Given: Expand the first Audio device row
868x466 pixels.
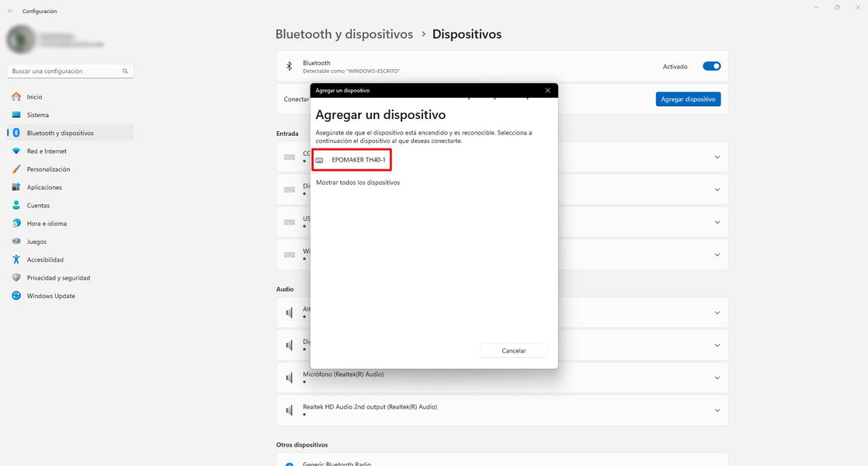Looking at the screenshot, I should click(x=717, y=313).
